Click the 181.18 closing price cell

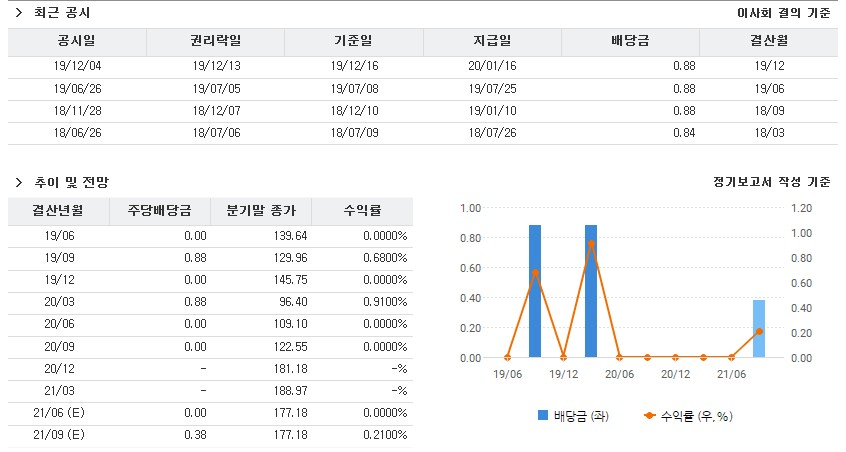click(x=290, y=369)
